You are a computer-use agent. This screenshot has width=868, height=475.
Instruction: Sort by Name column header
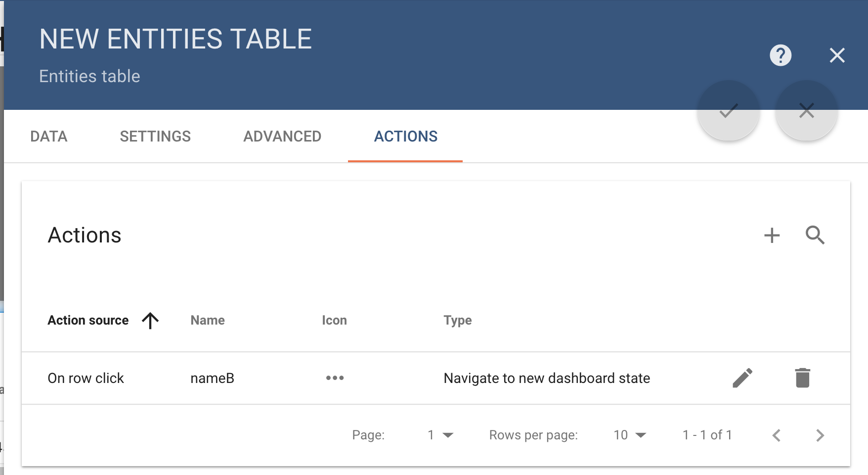point(208,321)
